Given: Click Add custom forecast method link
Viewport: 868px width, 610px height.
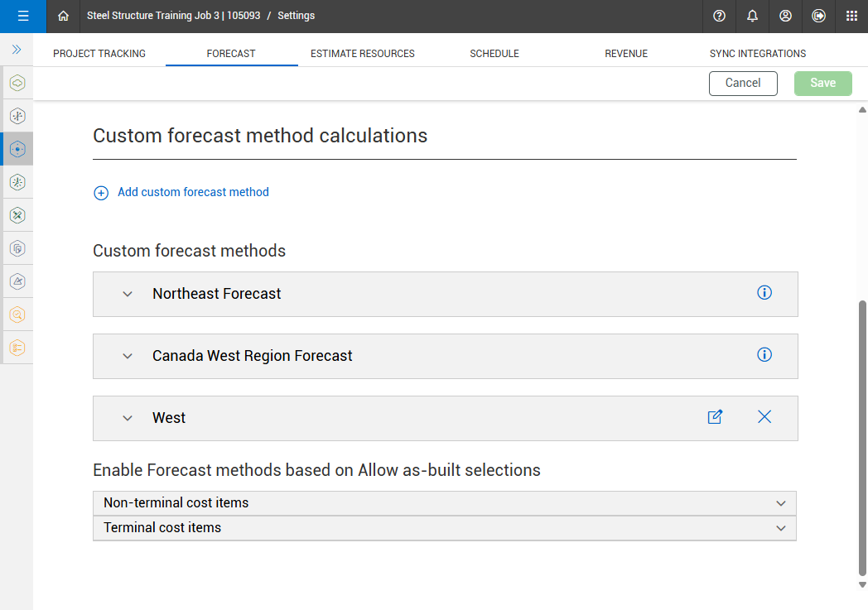Looking at the screenshot, I should (x=193, y=192).
